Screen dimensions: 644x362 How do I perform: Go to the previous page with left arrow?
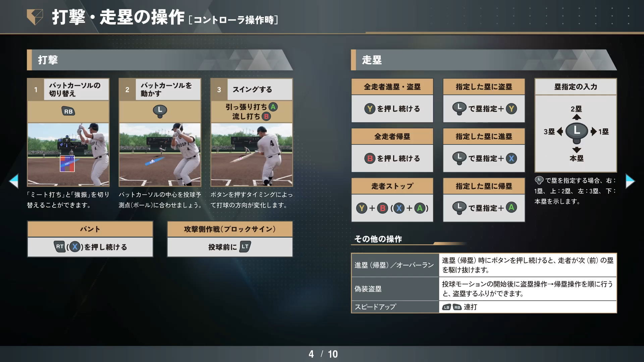(x=14, y=181)
